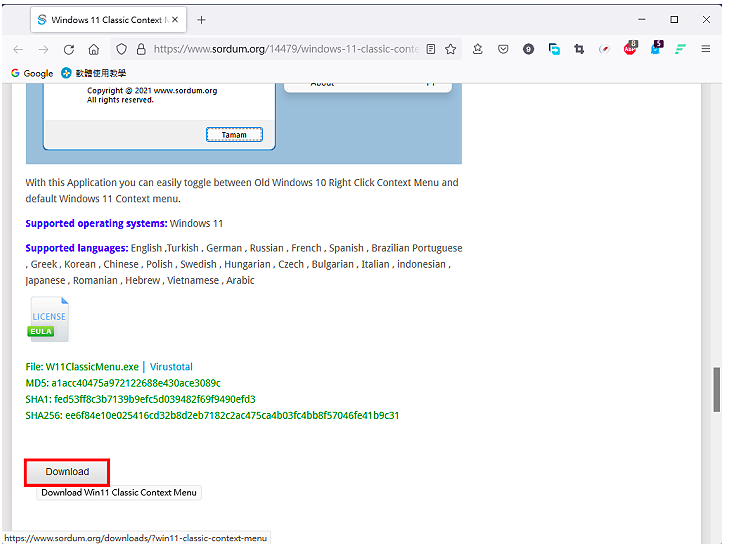733x544 pixels.
Task: Open bookmarks tray toolbar icon
Action: [x=478, y=49]
